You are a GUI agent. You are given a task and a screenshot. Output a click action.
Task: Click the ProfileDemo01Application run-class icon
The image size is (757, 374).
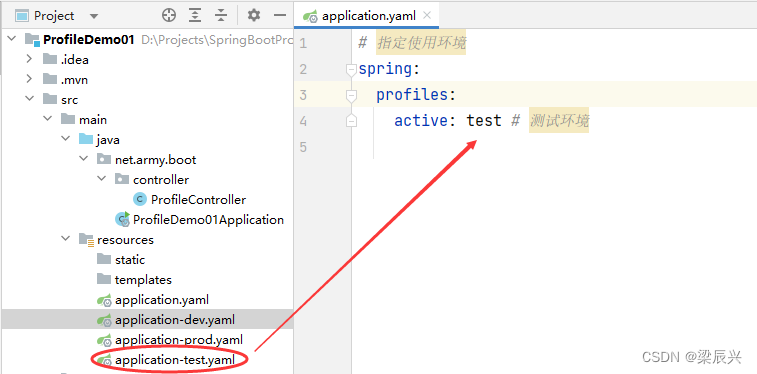pyautogui.click(x=122, y=219)
